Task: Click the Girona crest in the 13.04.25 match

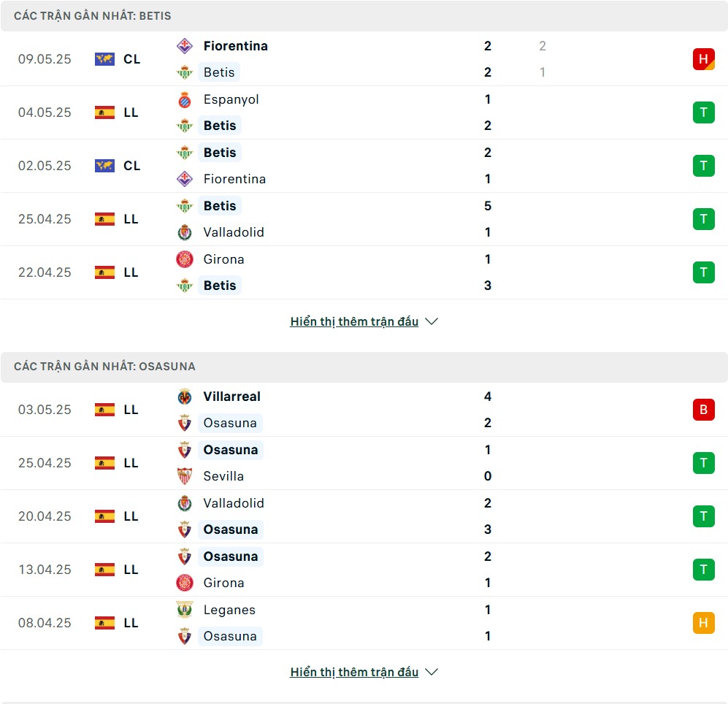Action: (x=184, y=583)
